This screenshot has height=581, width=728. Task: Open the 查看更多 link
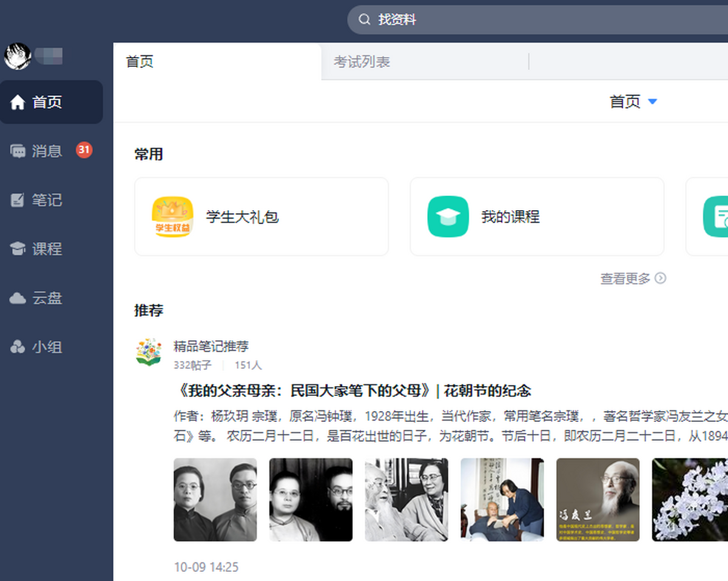pos(625,278)
